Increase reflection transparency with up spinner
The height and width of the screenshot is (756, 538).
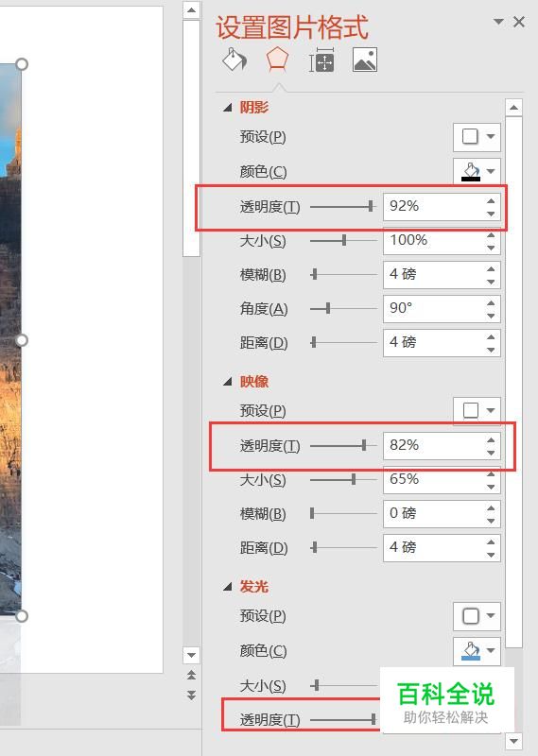(491, 439)
